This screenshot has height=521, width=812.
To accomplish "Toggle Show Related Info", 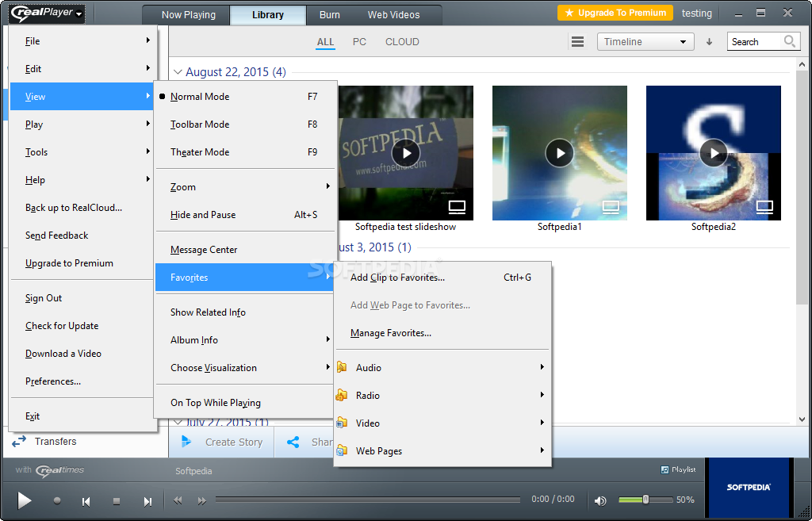I will (246, 312).
